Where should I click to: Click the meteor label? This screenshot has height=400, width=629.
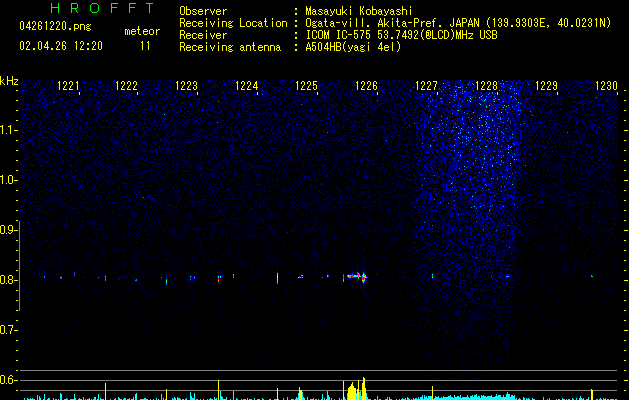142,31
